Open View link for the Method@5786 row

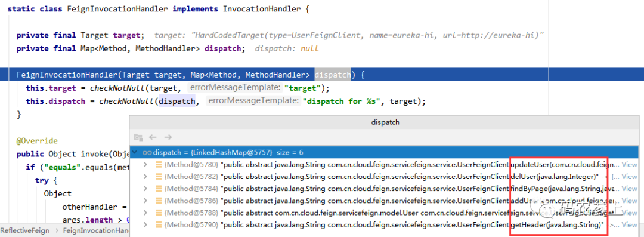click(x=630, y=201)
